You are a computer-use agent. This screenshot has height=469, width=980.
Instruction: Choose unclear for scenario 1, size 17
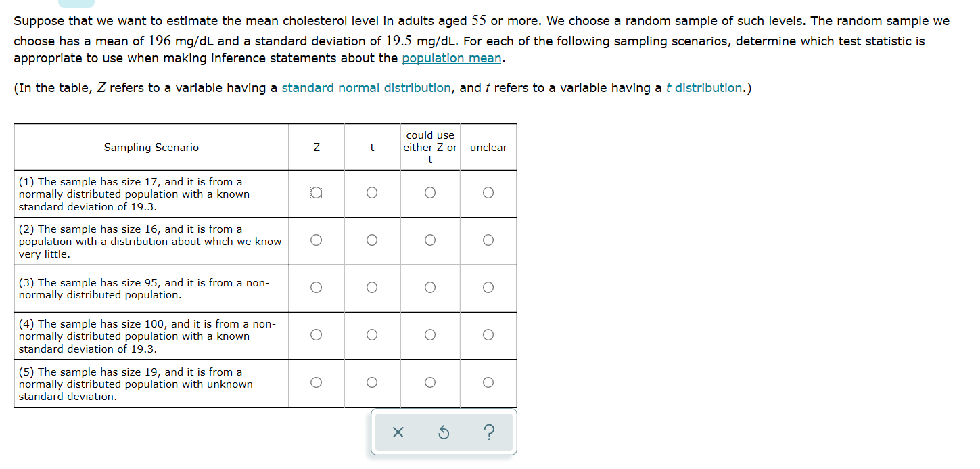(x=488, y=193)
